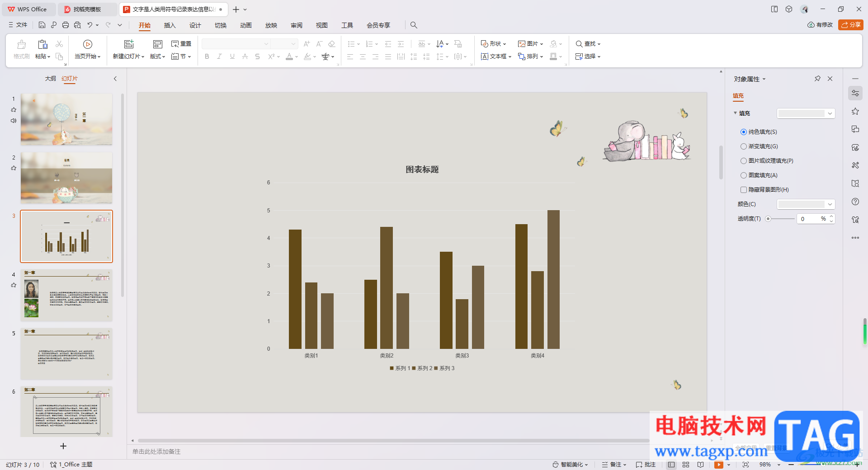Select Gradient Fill radio option

[x=743, y=146]
